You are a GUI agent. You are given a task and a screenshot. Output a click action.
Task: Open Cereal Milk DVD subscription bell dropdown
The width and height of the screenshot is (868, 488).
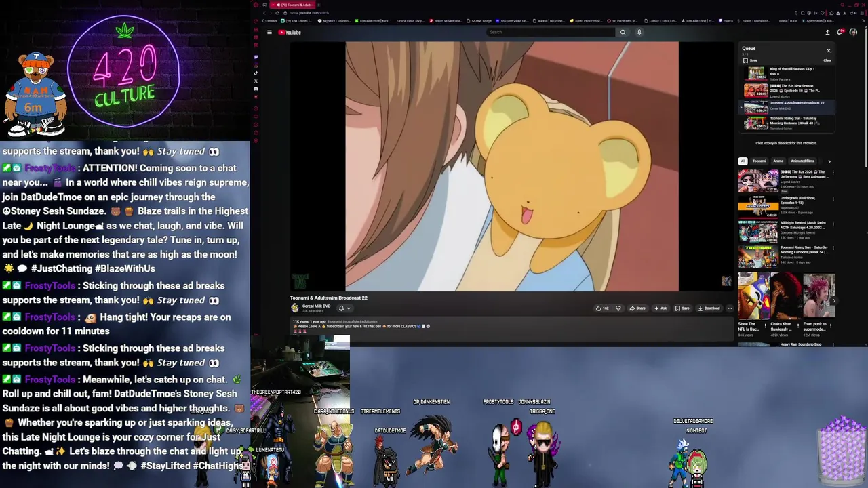344,308
